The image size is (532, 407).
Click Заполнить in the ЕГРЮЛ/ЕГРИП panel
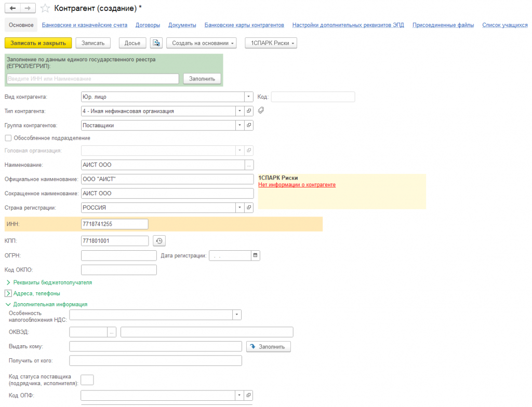pyautogui.click(x=202, y=79)
